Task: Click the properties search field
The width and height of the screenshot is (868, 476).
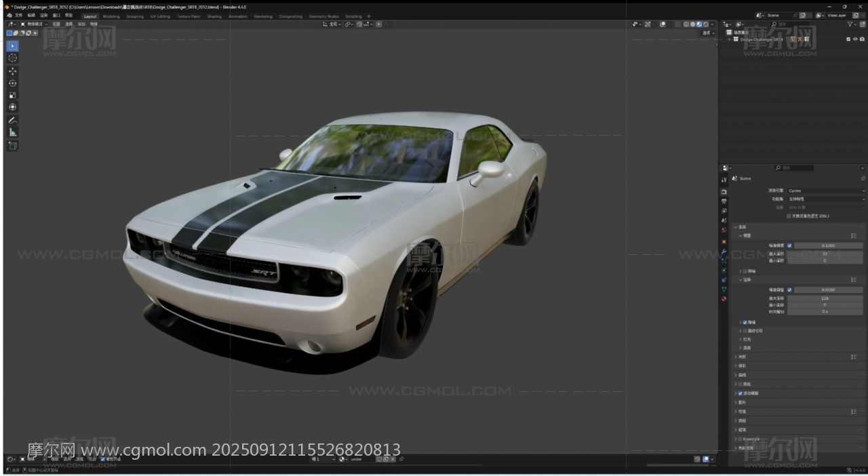Action: [794, 167]
